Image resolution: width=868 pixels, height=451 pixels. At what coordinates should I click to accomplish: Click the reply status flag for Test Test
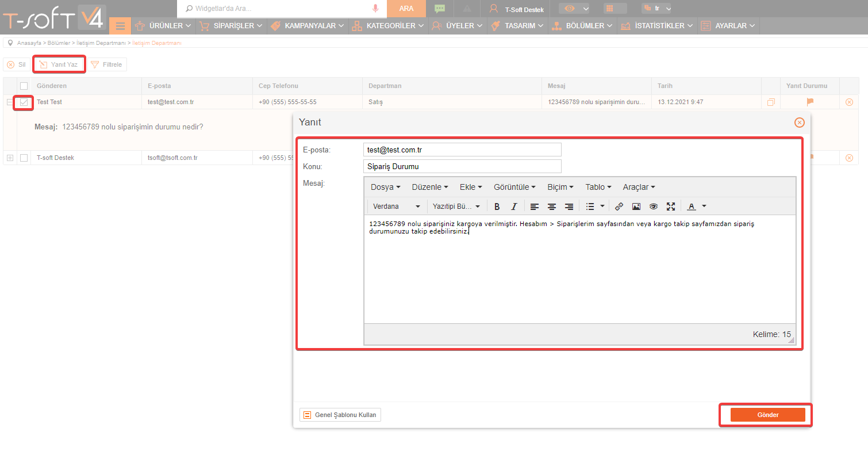810,102
